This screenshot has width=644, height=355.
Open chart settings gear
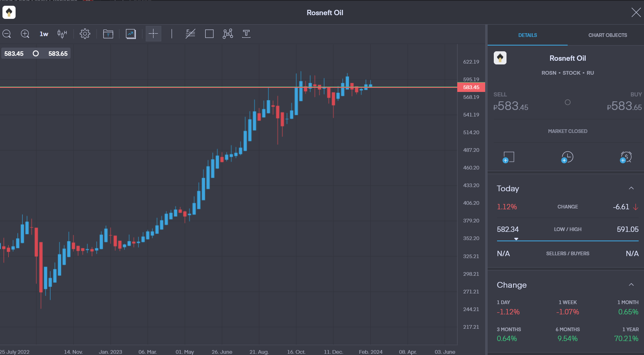pyautogui.click(x=85, y=34)
